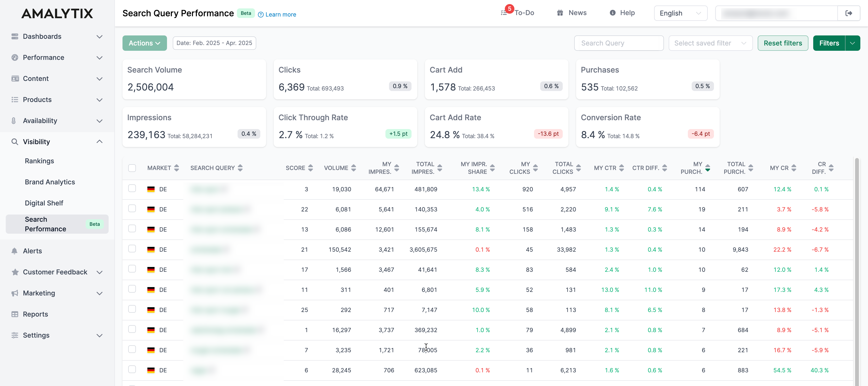Collapse the Visibility section in sidebar
This screenshot has width=868, height=386.
tap(99, 142)
